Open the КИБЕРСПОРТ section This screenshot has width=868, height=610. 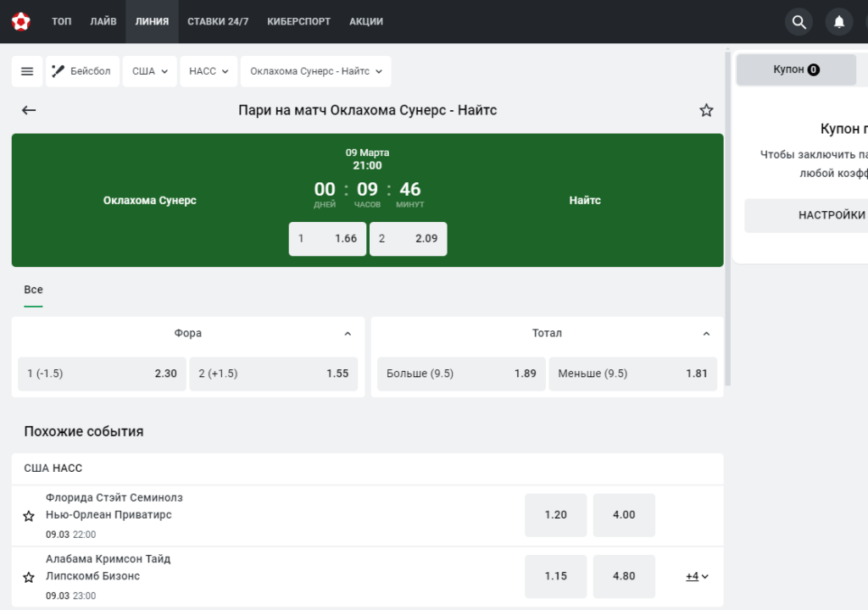click(x=299, y=21)
